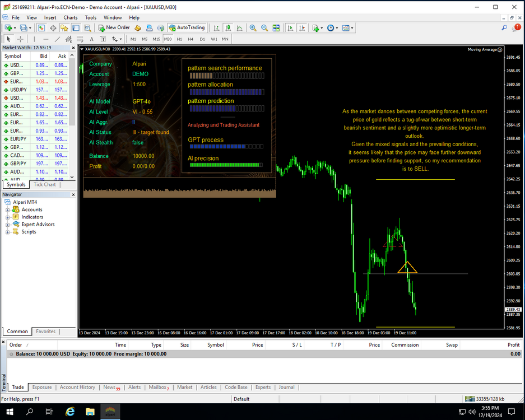Select the Text tool (A)
Image resolution: width=525 pixels, height=420 pixels.
coord(92,39)
